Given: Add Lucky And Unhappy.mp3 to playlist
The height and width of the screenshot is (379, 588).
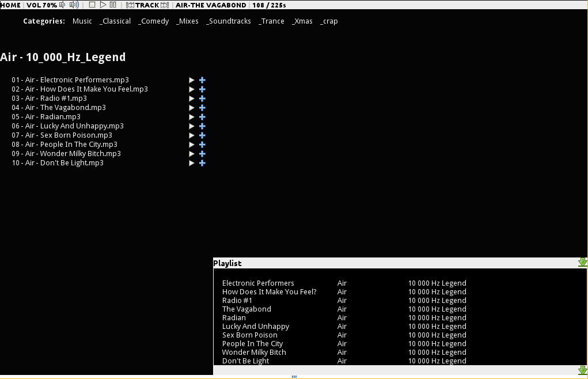Looking at the screenshot, I should [202, 126].
